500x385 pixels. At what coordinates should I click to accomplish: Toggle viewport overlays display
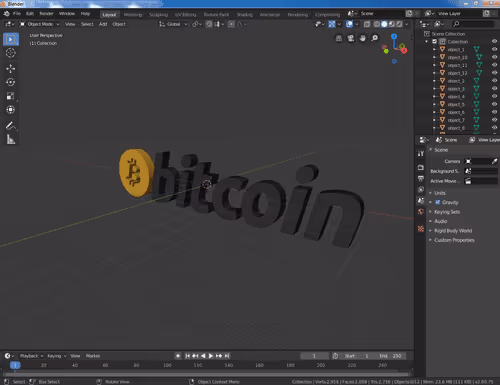(349, 24)
